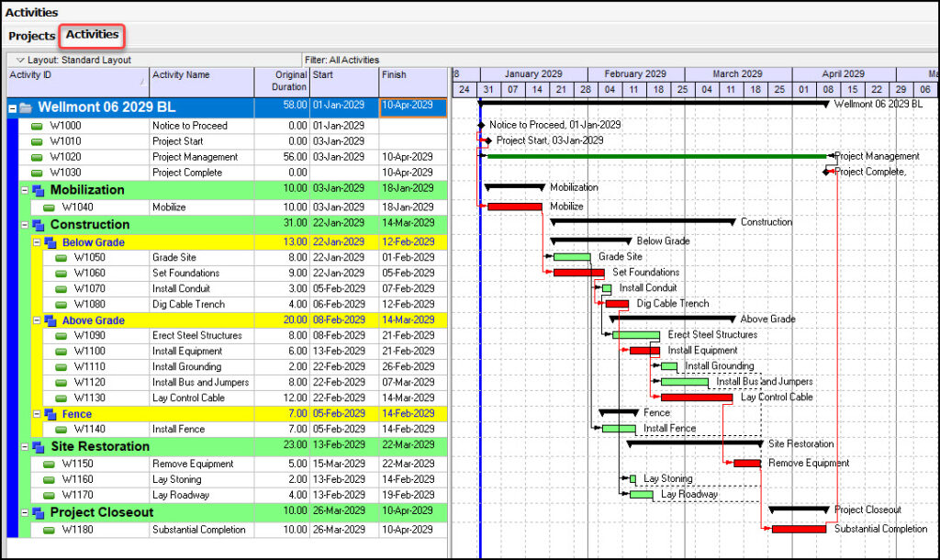Select the Install Bus and Jumpers activity name
Image resolution: width=940 pixels, height=560 pixels.
point(200,383)
